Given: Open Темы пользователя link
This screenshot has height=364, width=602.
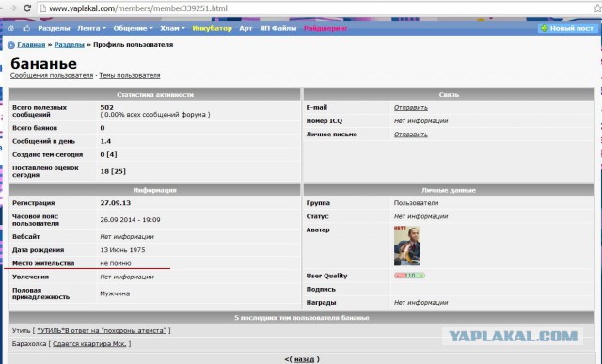Looking at the screenshot, I should (x=130, y=75).
